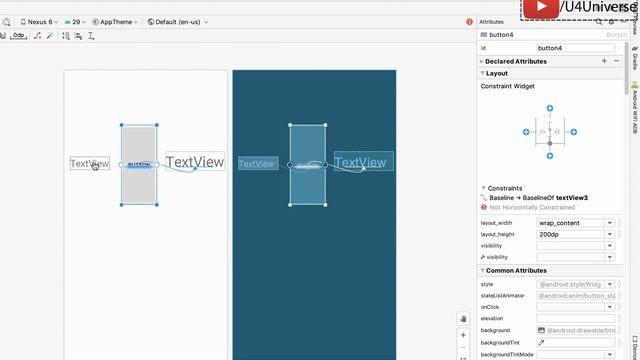640x360 pixels.
Task: Open the AppTheme theme selector
Action: pyautogui.click(x=115, y=22)
